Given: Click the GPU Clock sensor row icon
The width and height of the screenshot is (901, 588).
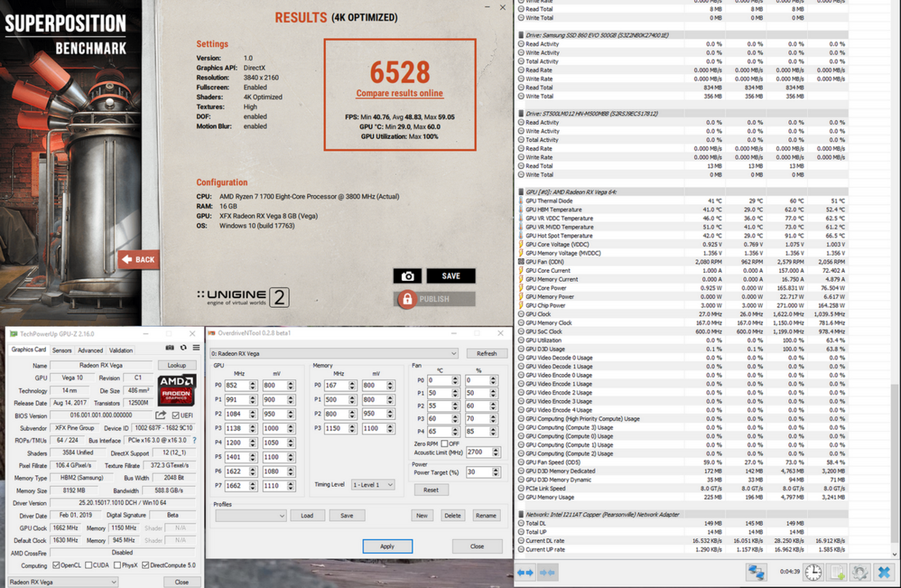Looking at the screenshot, I should point(521,314).
